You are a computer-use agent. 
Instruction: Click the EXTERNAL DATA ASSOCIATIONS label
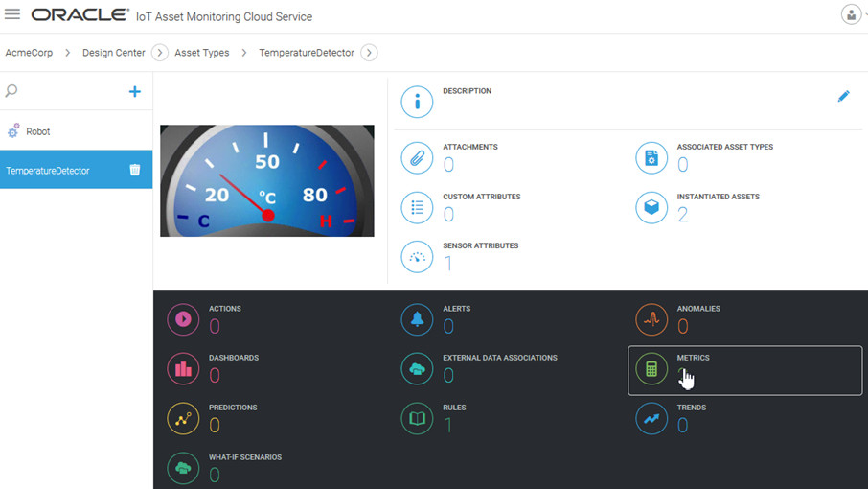[500, 358]
